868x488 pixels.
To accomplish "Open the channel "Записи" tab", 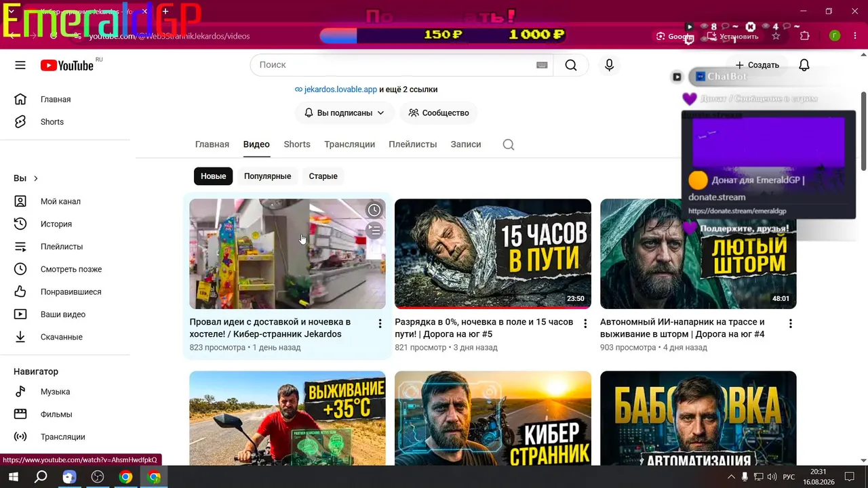I will (466, 144).
